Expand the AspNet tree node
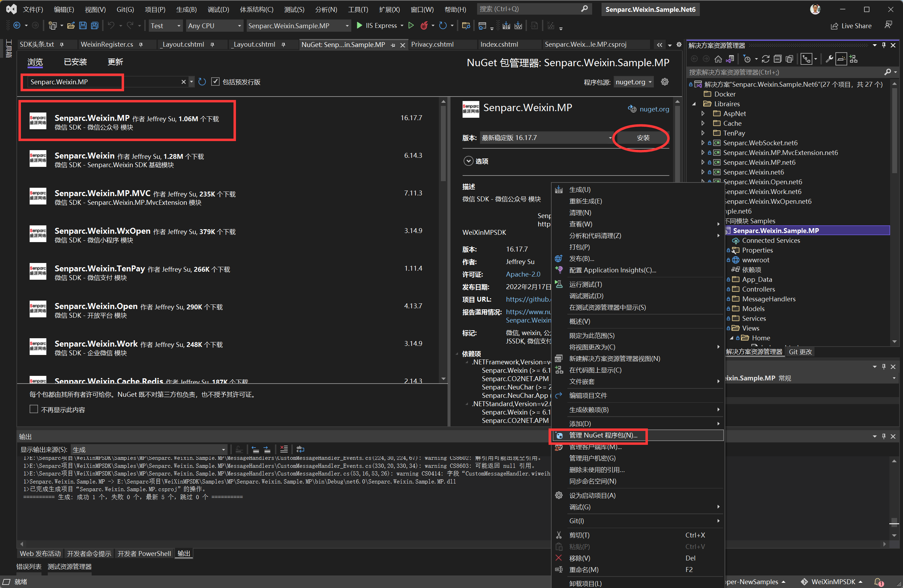The height and width of the screenshot is (588, 903). 703,113
